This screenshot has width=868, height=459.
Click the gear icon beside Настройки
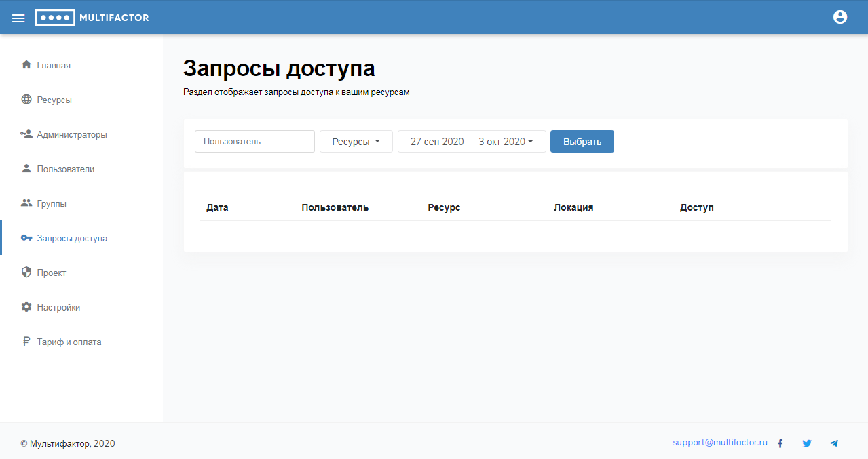pos(26,307)
